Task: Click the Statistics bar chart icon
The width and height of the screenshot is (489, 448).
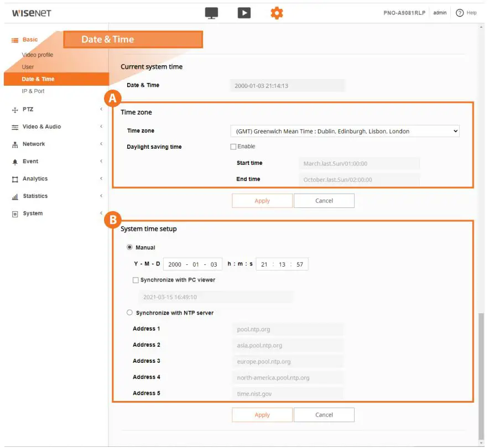Action: pos(15,197)
